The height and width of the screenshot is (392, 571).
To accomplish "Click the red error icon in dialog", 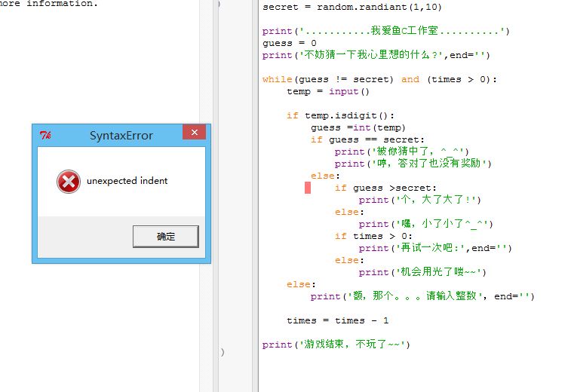I will point(69,181).
